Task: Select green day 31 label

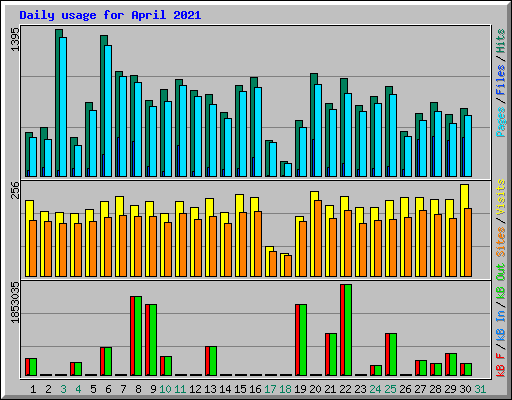Action: tap(480, 389)
